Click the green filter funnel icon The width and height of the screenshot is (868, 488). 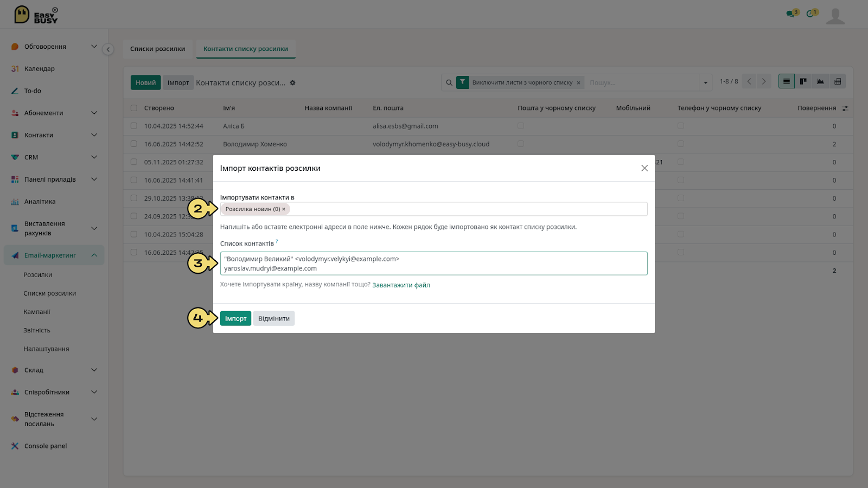(x=462, y=82)
